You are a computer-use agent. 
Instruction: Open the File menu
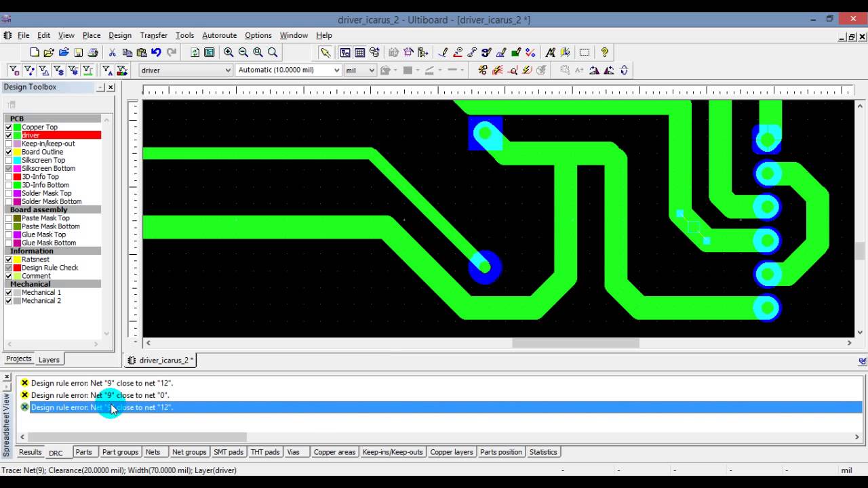pos(24,35)
